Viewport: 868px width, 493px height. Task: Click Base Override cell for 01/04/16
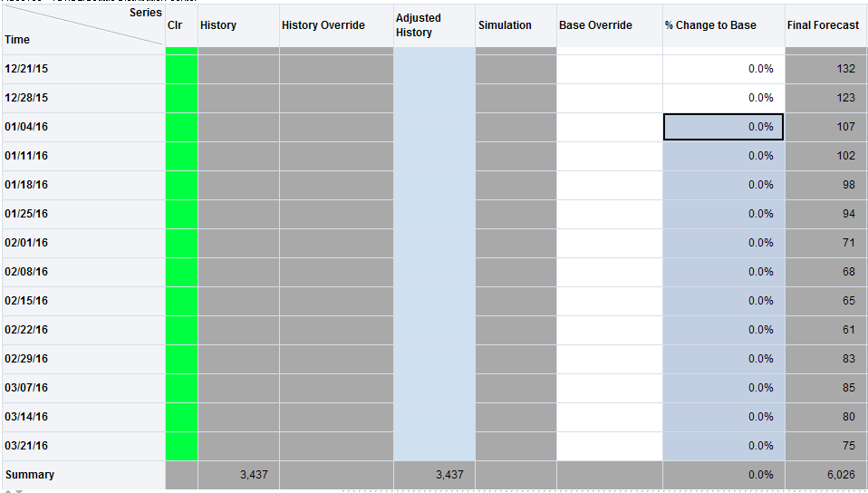[610, 127]
